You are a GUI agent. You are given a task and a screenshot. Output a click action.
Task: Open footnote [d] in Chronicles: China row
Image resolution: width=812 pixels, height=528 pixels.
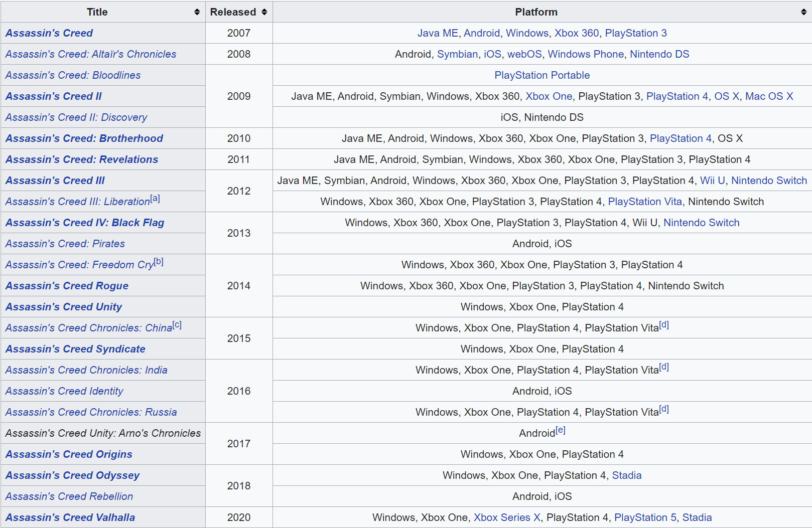coord(664,324)
